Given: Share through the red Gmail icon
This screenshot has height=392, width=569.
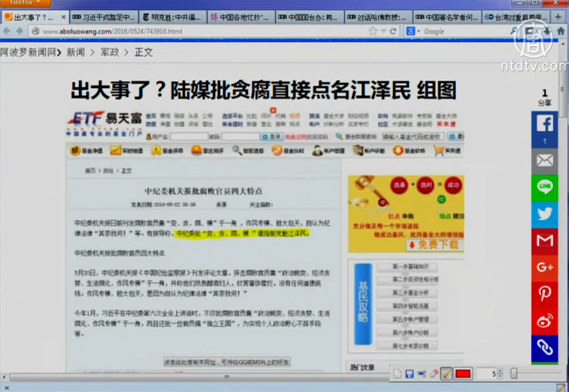Looking at the screenshot, I should (544, 241).
